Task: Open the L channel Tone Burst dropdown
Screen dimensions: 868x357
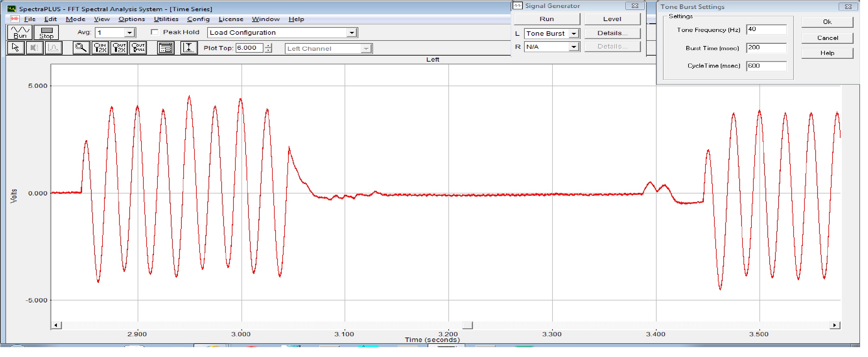Action: tap(574, 34)
